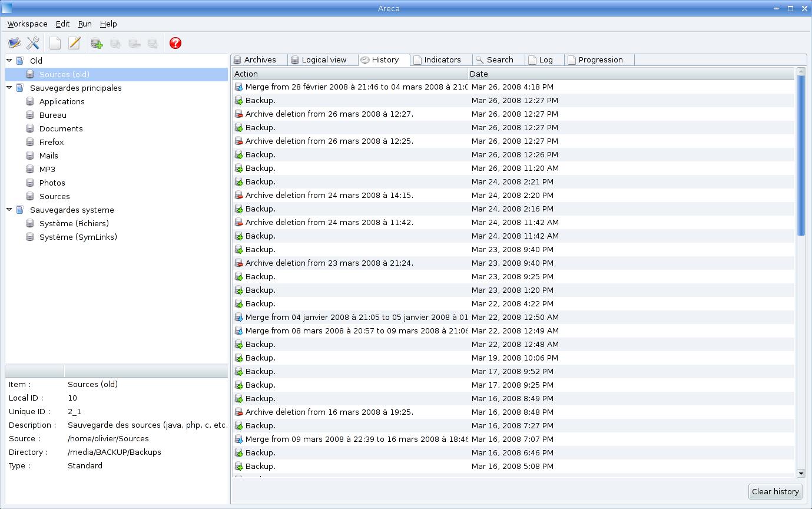Image resolution: width=812 pixels, height=509 pixels.
Task: Click the group icon beside Old
Action: pyautogui.click(x=20, y=61)
